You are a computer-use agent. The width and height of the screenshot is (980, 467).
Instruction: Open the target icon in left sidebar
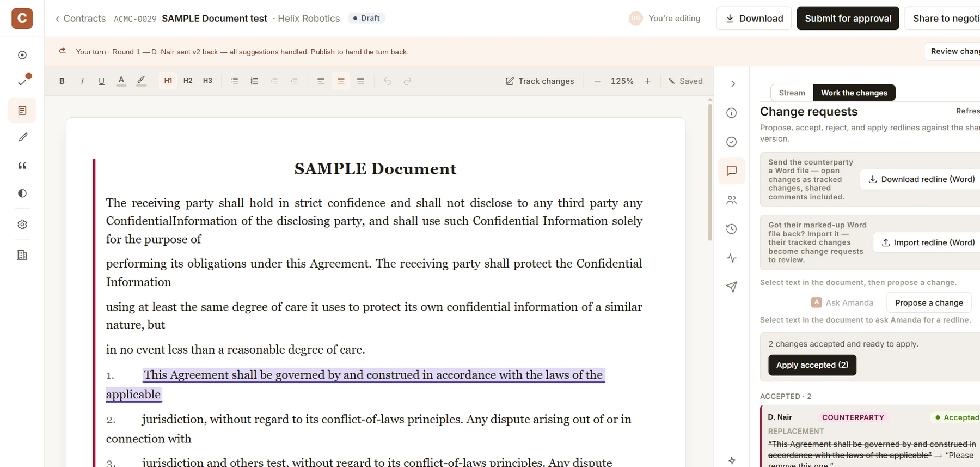(22, 55)
